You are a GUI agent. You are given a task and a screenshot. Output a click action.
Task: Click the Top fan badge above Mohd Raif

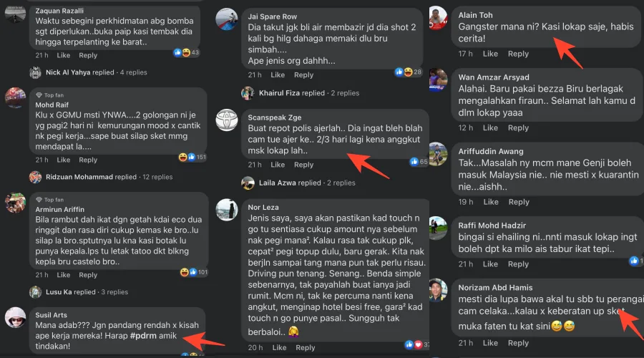coord(49,95)
